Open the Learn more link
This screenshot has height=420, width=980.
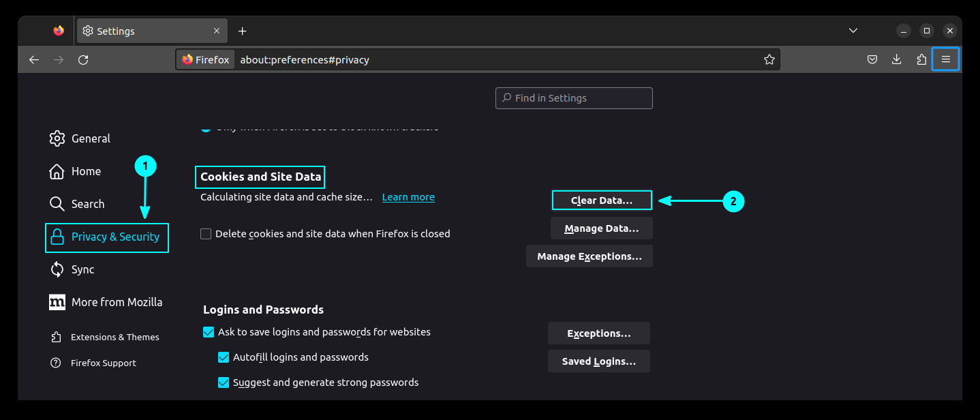(408, 197)
